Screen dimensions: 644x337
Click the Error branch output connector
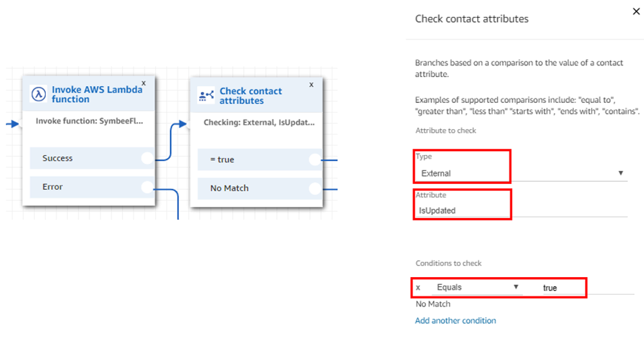147,187
